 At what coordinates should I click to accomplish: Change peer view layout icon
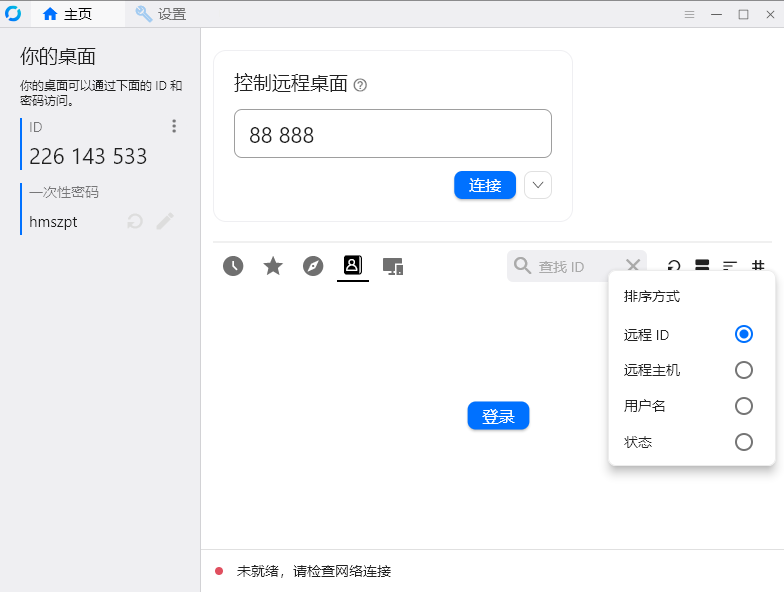(x=702, y=265)
